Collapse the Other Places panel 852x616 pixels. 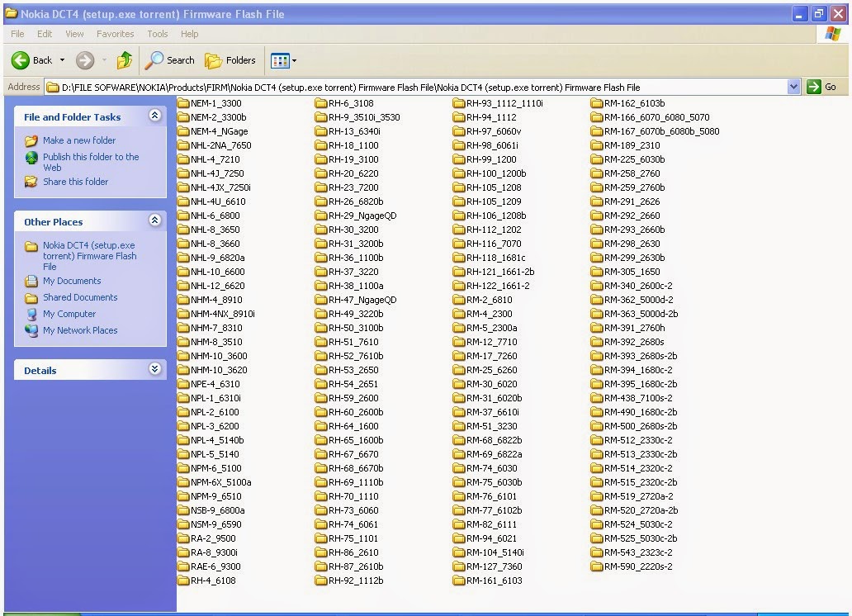click(155, 221)
